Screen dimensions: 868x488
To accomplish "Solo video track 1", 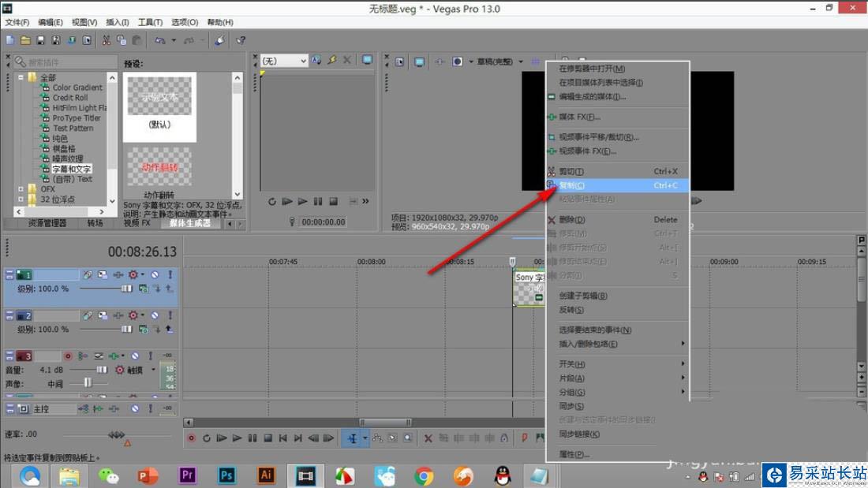I will pyautogui.click(x=170, y=274).
